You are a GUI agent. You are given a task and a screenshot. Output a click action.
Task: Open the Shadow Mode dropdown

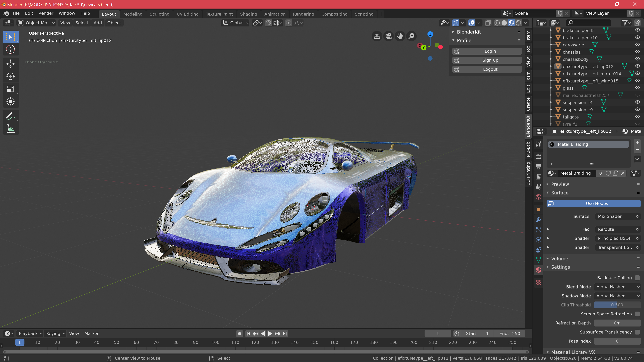(x=617, y=296)
